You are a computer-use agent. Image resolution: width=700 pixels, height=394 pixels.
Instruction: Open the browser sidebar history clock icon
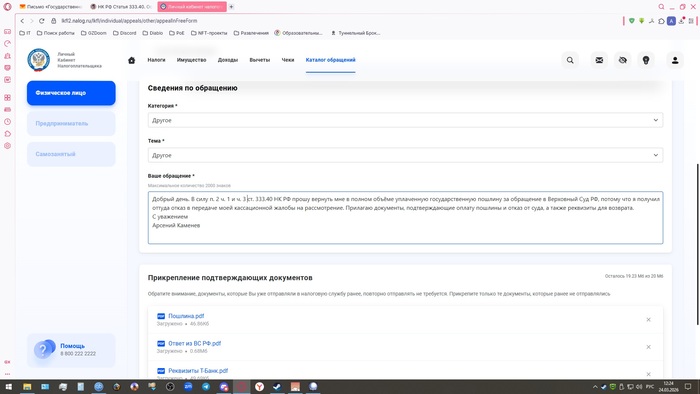pos(8,122)
